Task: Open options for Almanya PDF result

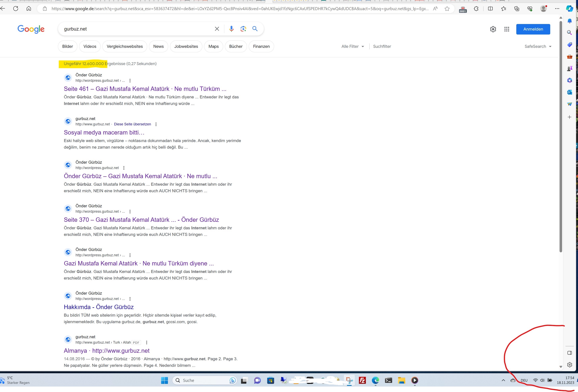Action: pyautogui.click(x=147, y=342)
